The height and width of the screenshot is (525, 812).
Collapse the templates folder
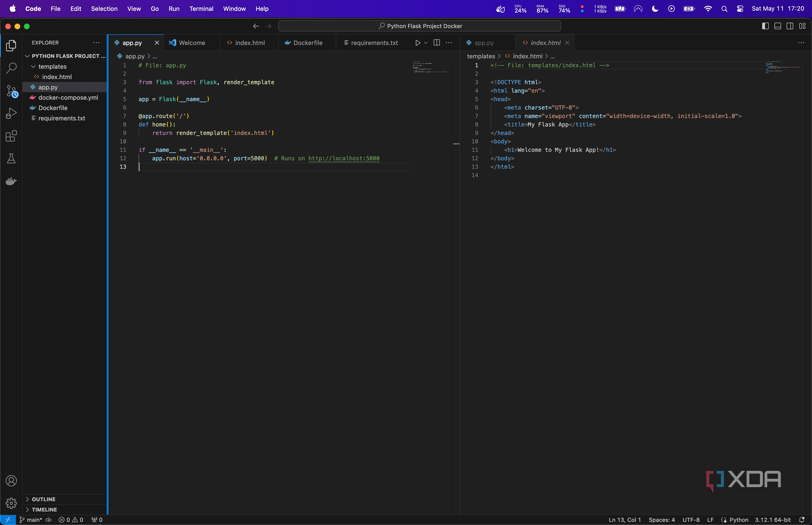pyautogui.click(x=52, y=66)
